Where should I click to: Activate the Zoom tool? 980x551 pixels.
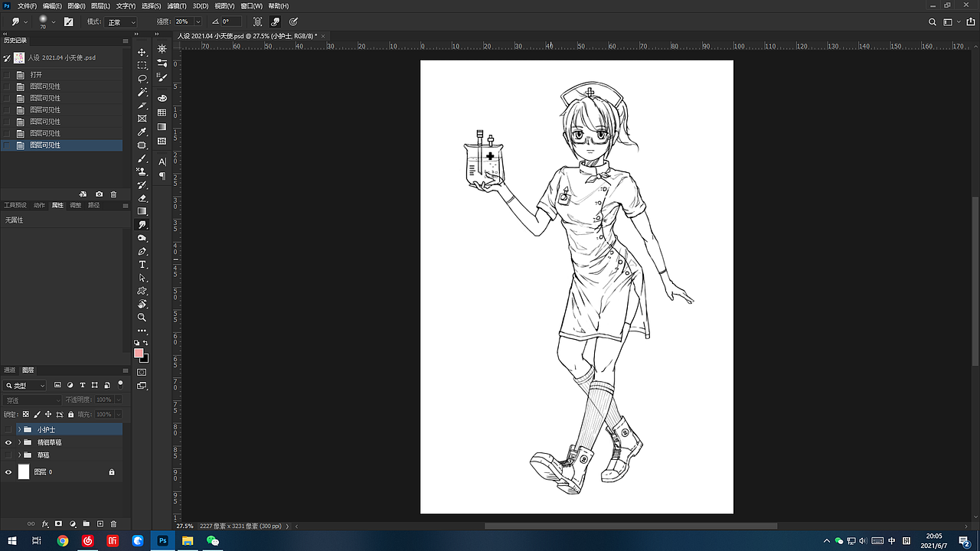point(142,317)
